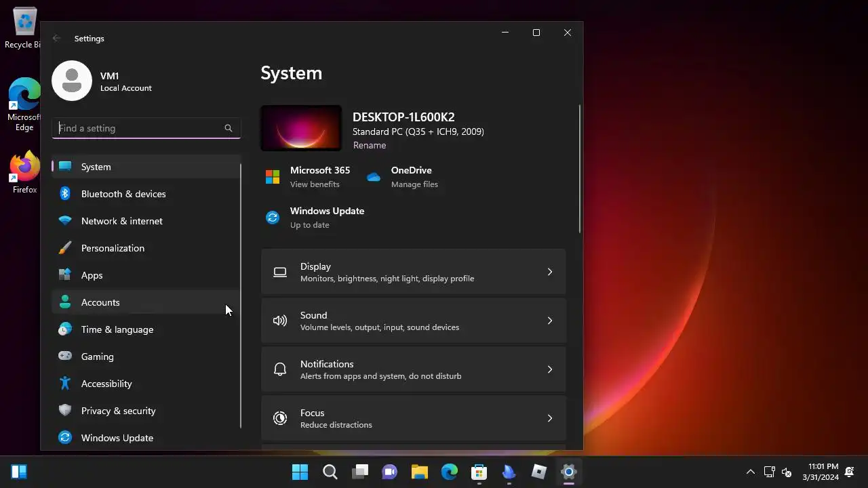
Task: Click the Windows Update icon in sidebar
Action: [x=65, y=437]
